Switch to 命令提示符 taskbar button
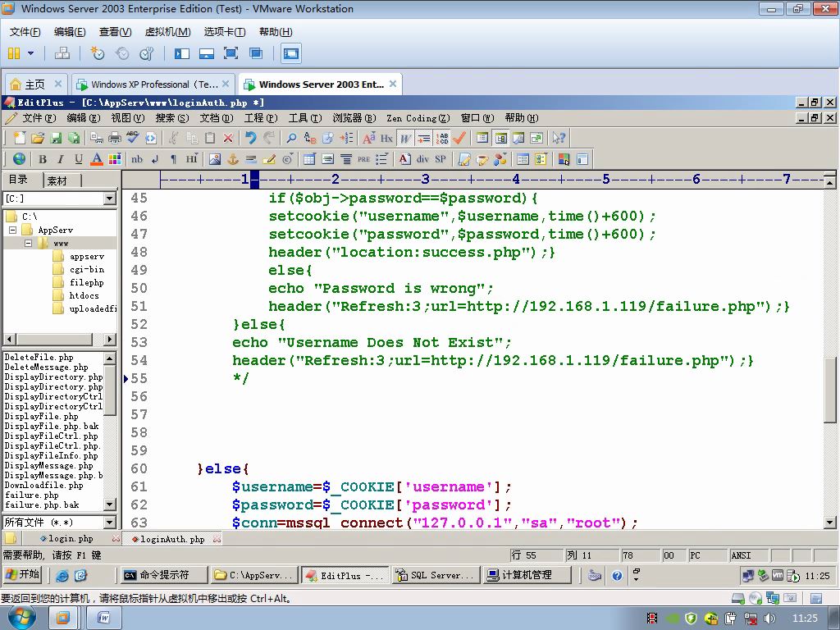This screenshot has width=840, height=630. point(163,575)
